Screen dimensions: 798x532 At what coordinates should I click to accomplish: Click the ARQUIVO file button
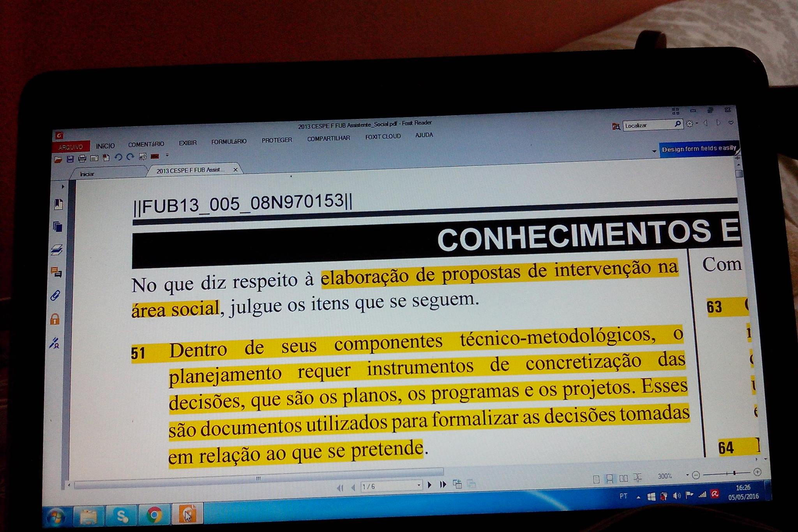click(x=71, y=147)
